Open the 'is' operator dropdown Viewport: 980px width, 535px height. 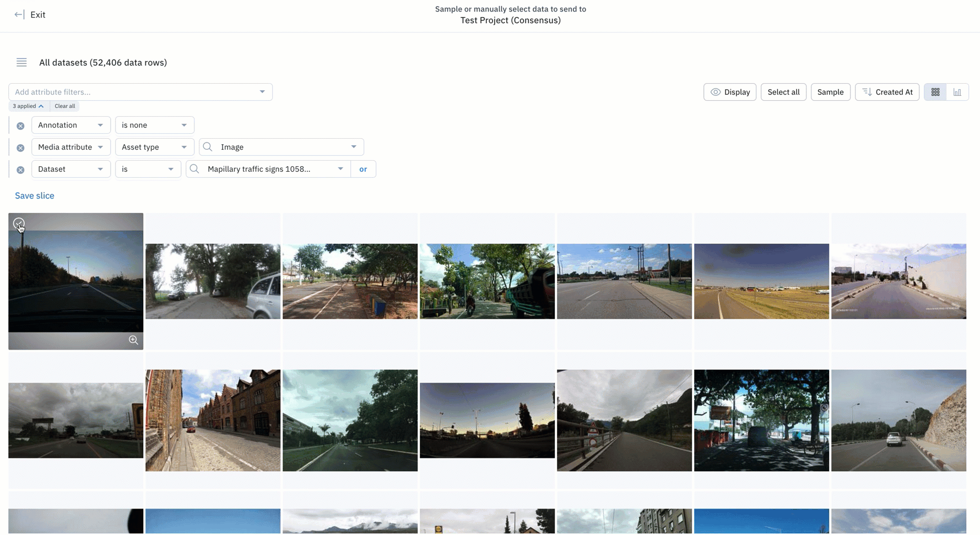(x=148, y=169)
